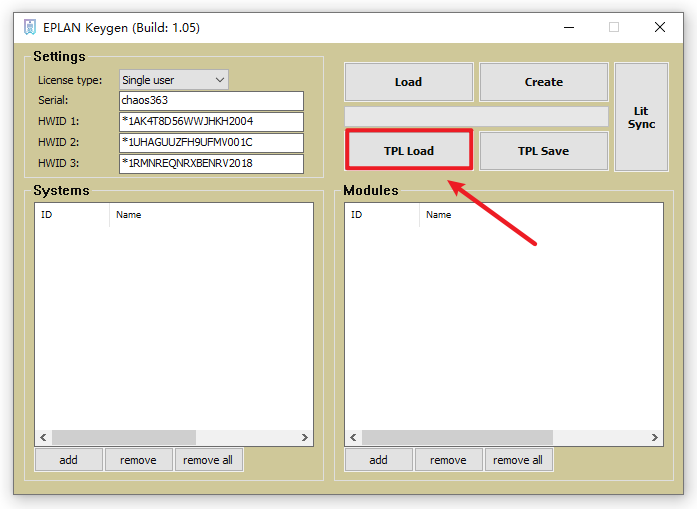Select the HWID 2 text field

(x=211, y=143)
